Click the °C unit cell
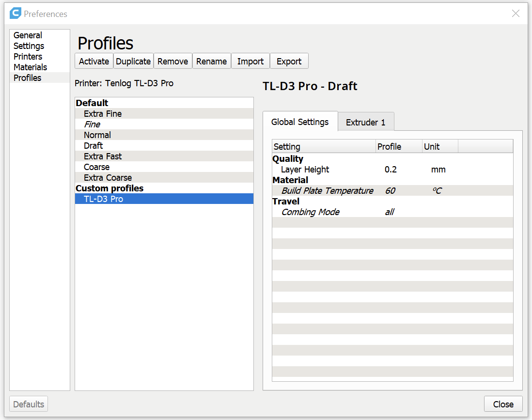 coord(437,191)
